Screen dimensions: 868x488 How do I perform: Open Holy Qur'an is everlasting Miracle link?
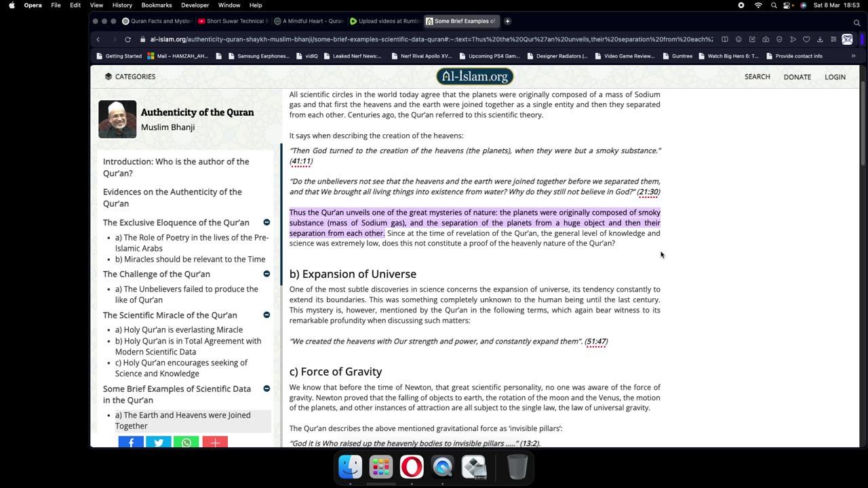[179, 329]
